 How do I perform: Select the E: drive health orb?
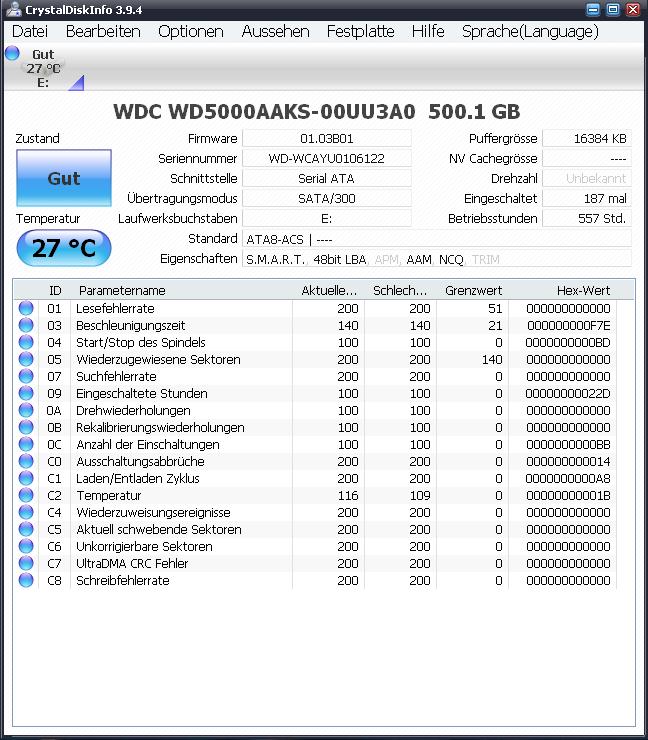point(12,53)
